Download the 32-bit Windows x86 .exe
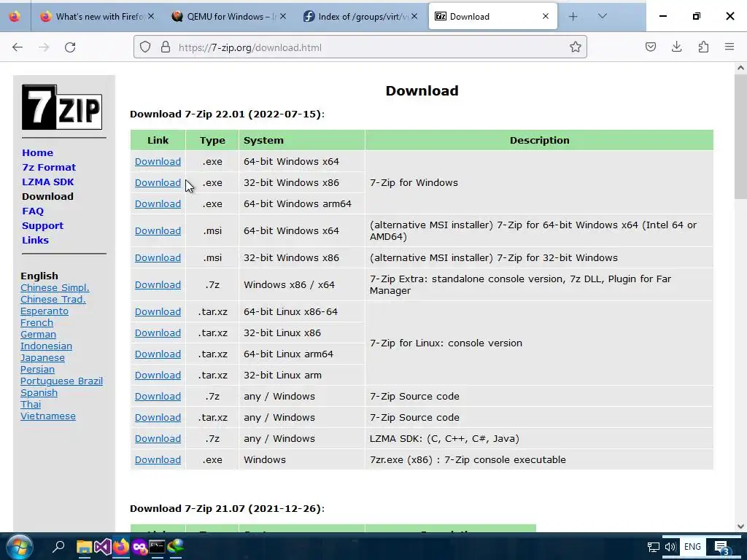 pyautogui.click(x=158, y=182)
